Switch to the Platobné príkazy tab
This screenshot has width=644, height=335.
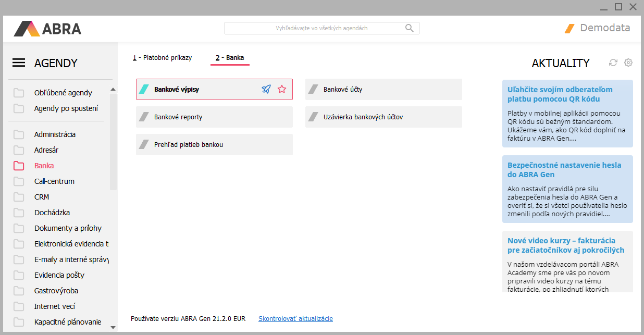[x=162, y=58]
